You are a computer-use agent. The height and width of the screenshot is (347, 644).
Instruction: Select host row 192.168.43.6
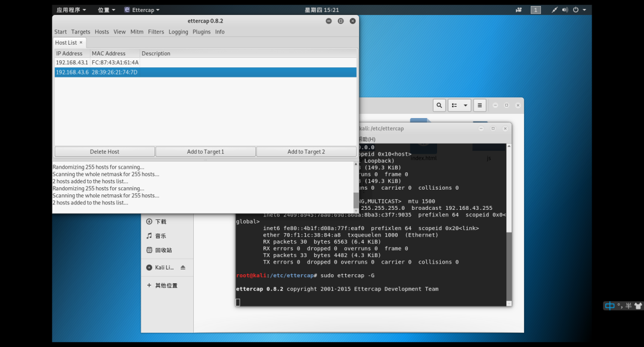(x=205, y=72)
